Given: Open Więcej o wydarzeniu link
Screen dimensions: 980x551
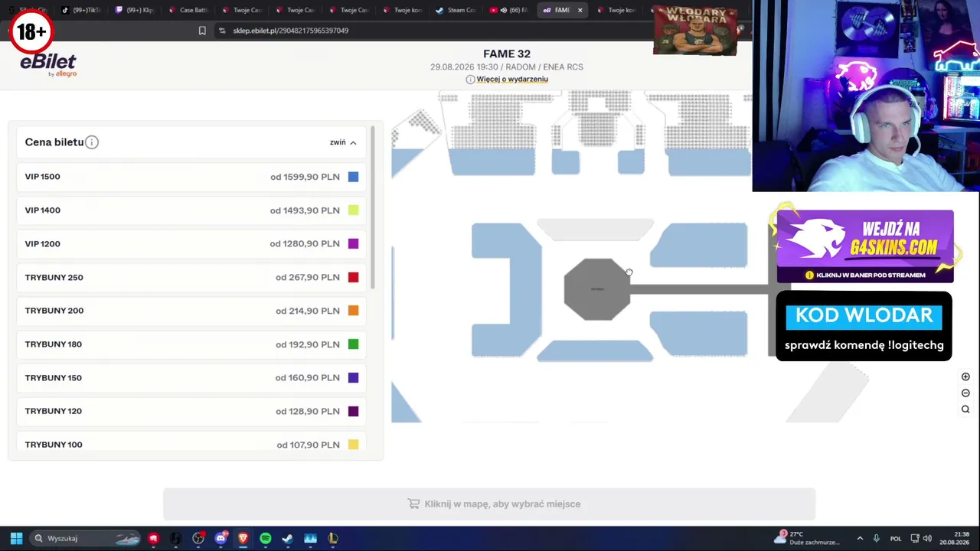Looking at the screenshot, I should point(512,80).
